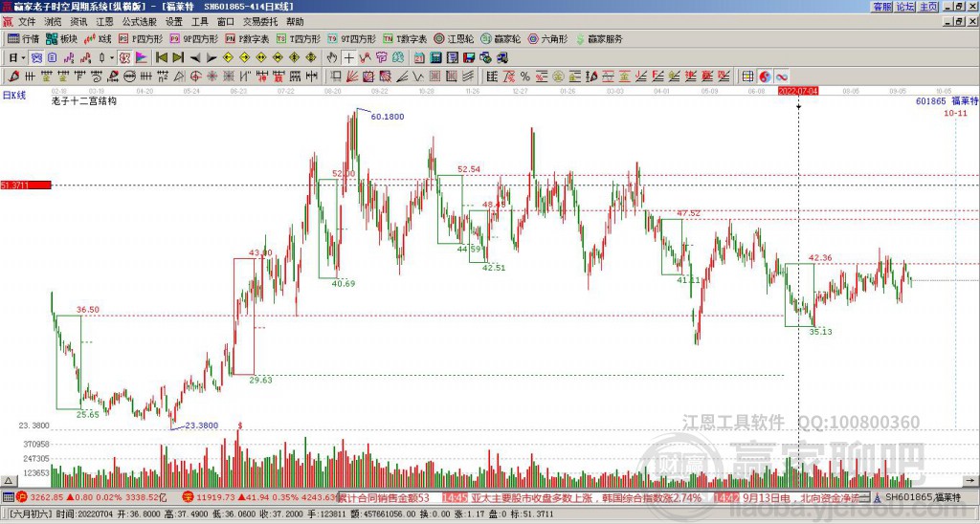This screenshot has height=524, width=980.
Task: Click the up triangle button below price axis
Action: (x=9, y=481)
